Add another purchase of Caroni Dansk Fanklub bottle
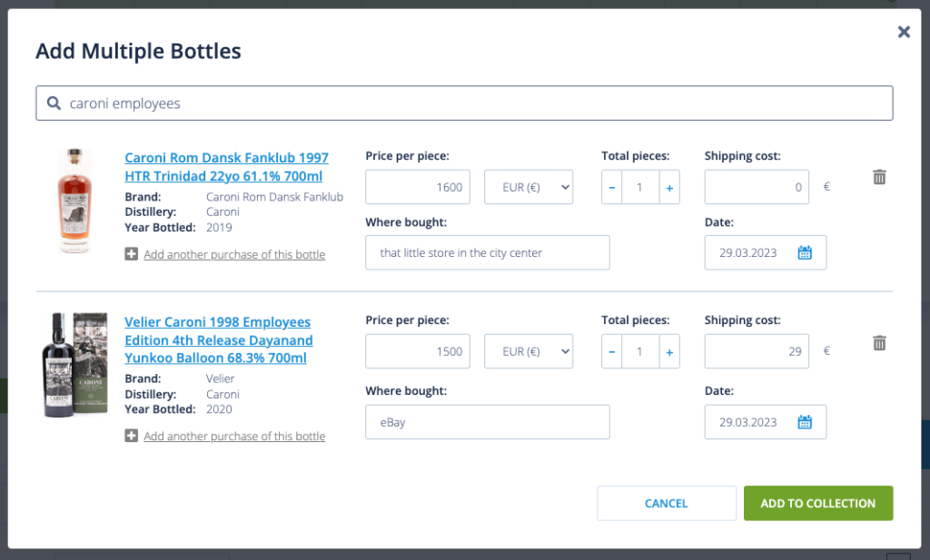This screenshot has height=560, width=930. [234, 254]
